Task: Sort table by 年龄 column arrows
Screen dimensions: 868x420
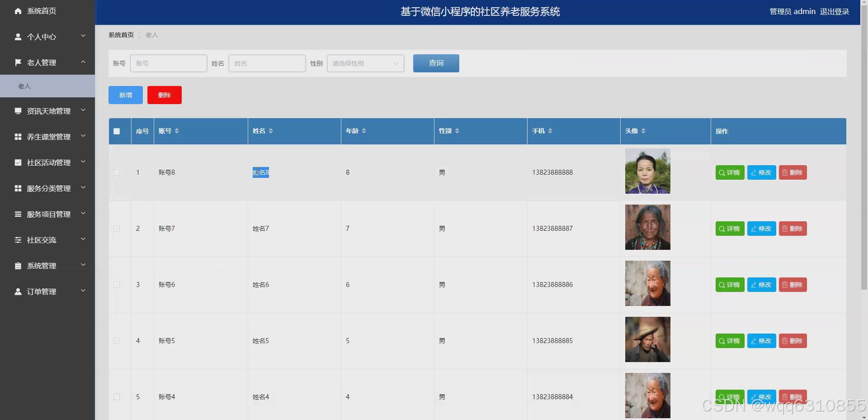Action: click(365, 131)
